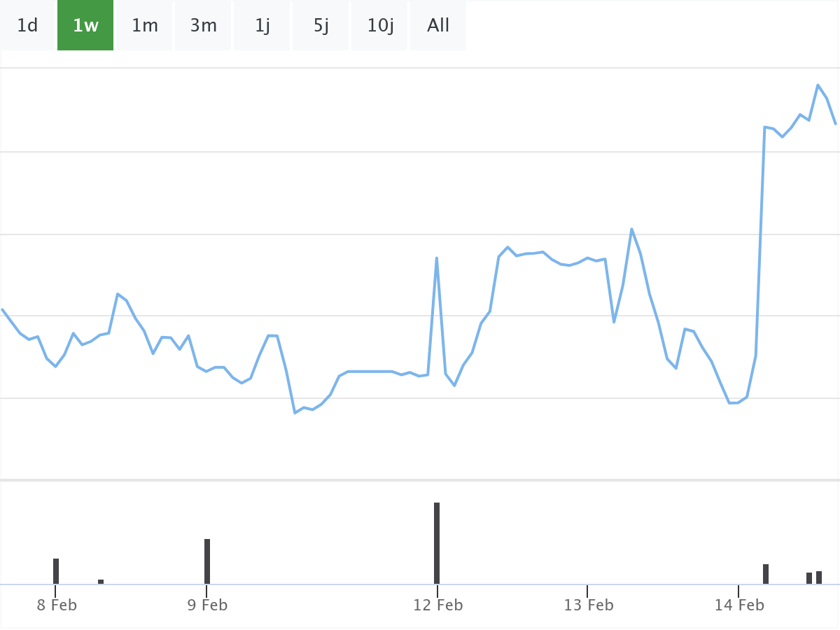Click the price spike peak at 12 Feb
This screenshot has width=840, height=630.
[437, 258]
